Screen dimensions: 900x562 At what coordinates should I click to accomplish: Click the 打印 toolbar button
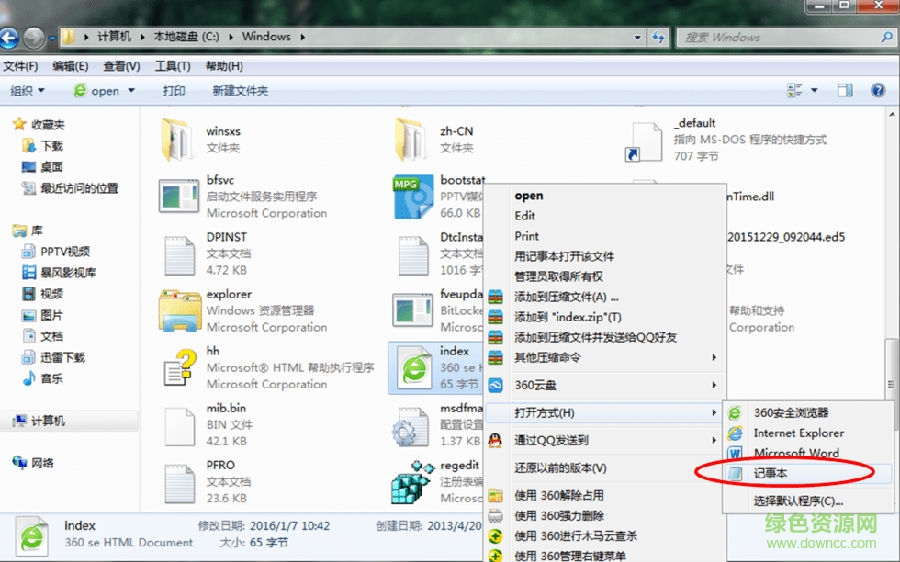point(174,91)
